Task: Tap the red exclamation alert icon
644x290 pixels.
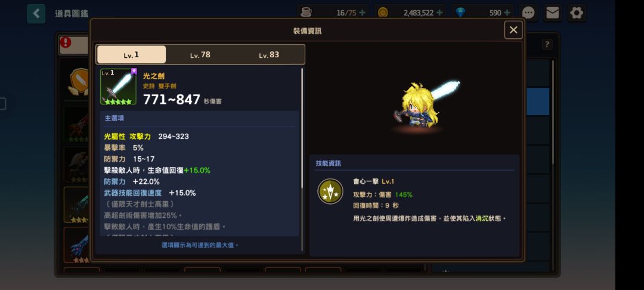Action: coord(66,42)
